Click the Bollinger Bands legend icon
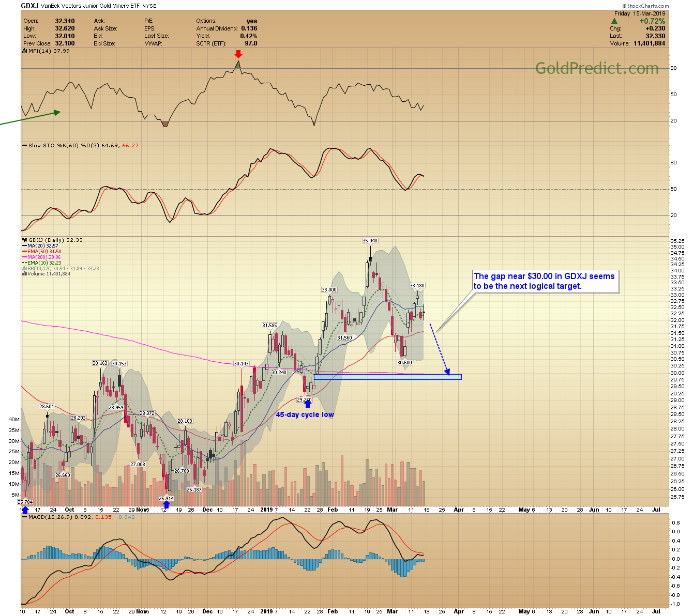 pos(24,269)
